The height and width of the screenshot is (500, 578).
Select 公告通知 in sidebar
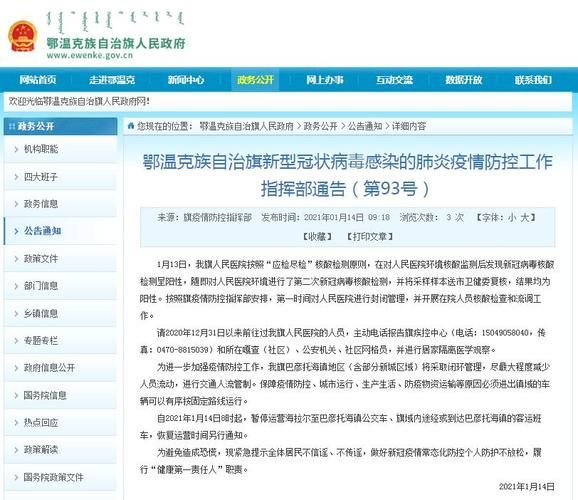click(x=42, y=231)
